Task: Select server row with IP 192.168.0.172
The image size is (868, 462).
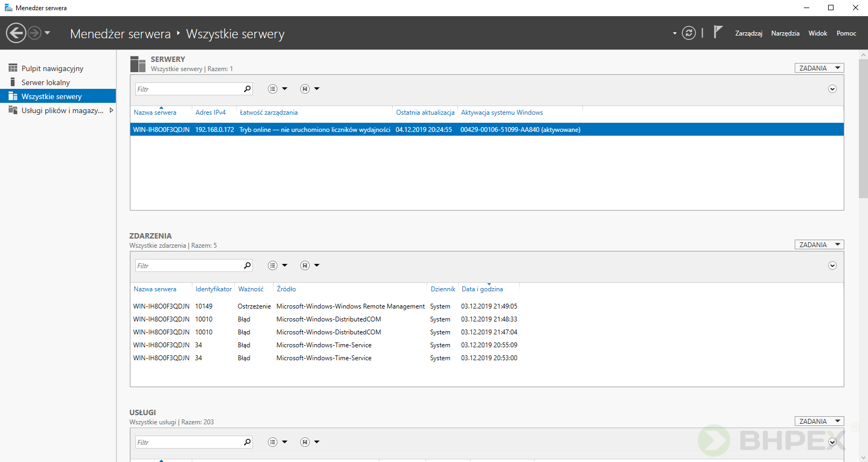Action: (x=487, y=129)
